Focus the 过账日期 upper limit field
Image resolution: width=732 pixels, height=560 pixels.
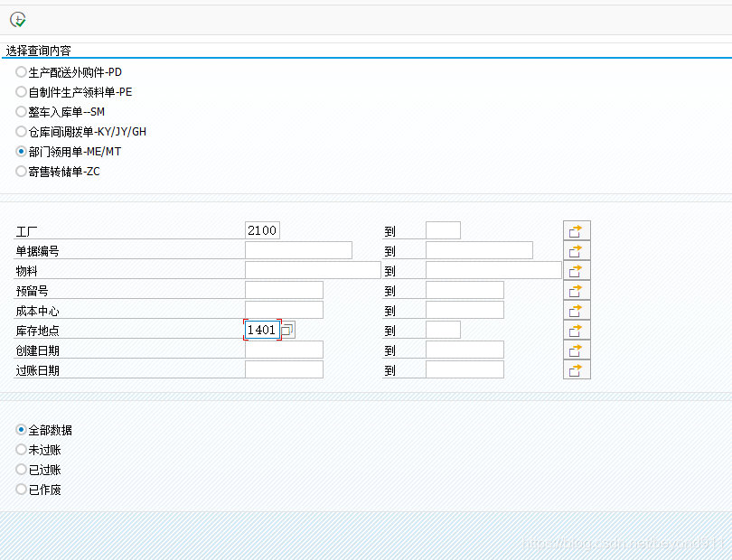(x=465, y=369)
